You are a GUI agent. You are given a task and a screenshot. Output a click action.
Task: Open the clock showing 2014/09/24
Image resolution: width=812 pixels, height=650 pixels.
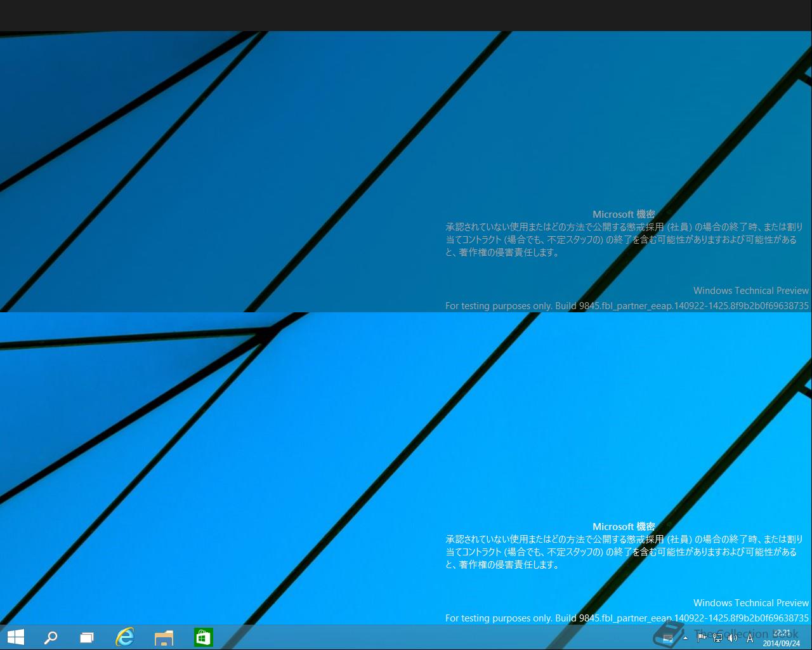[782, 638]
